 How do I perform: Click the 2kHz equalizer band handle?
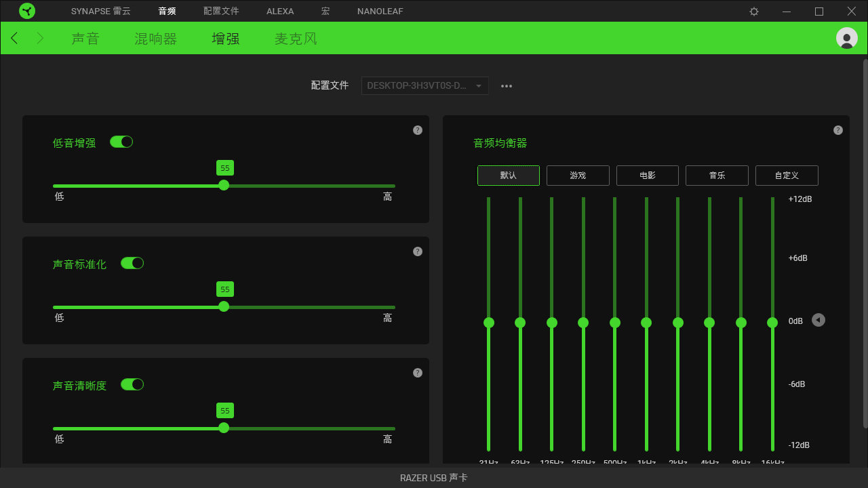point(677,323)
